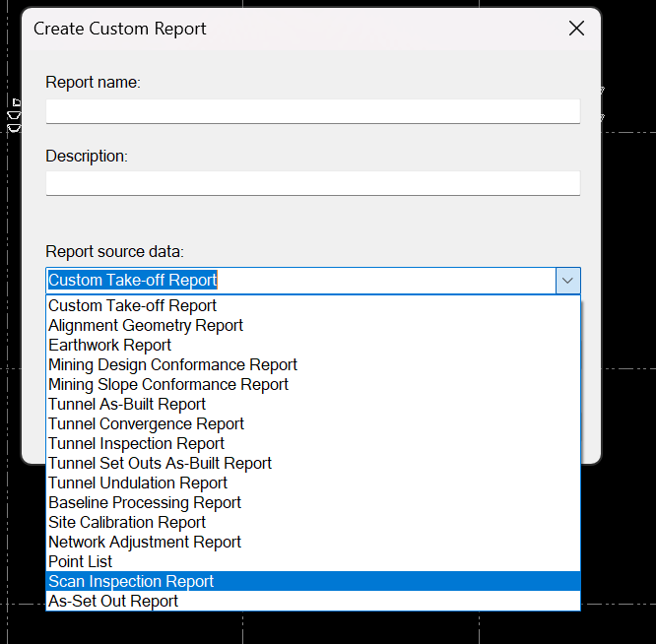Select Custom Take-off Report from the list

coord(133,306)
